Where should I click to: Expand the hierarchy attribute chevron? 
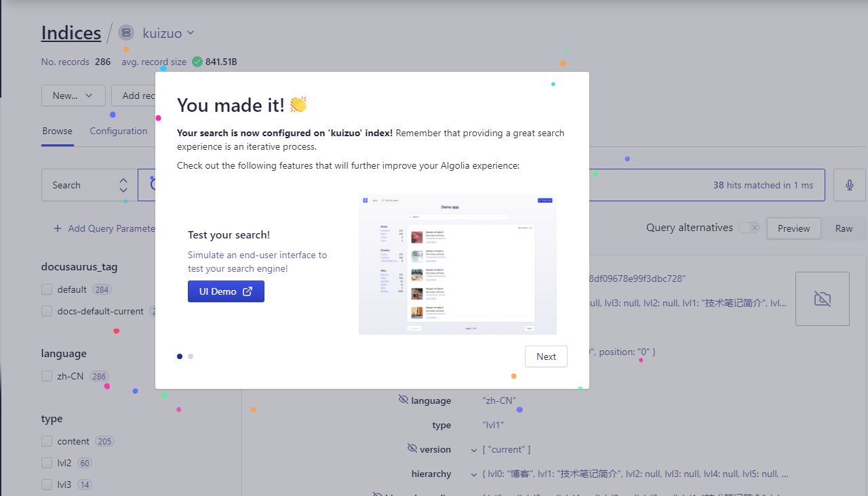474,474
